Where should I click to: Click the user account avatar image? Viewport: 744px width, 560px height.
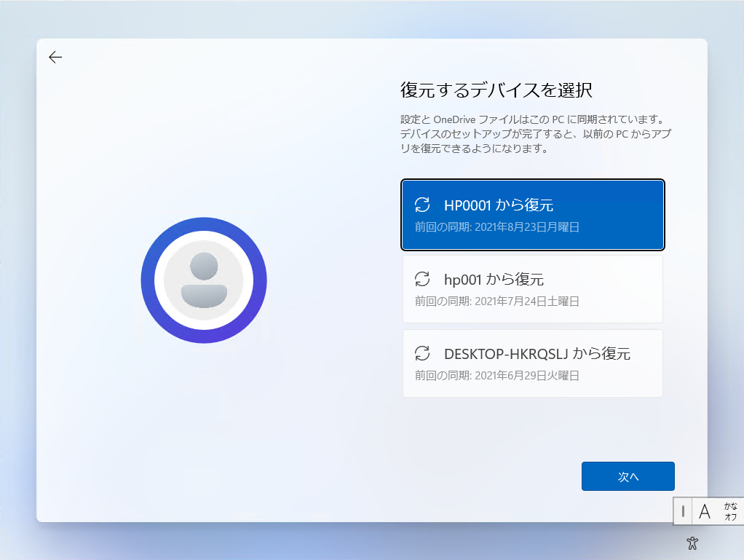click(204, 280)
